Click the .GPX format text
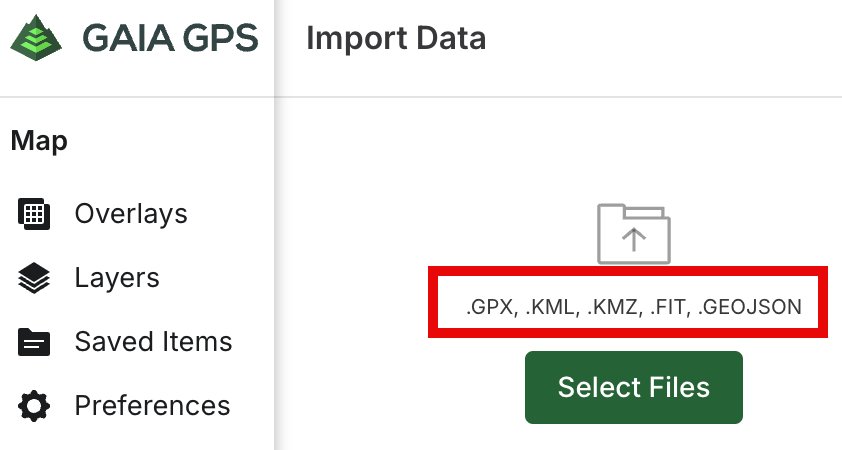842x450 pixels. coord(492,307)
